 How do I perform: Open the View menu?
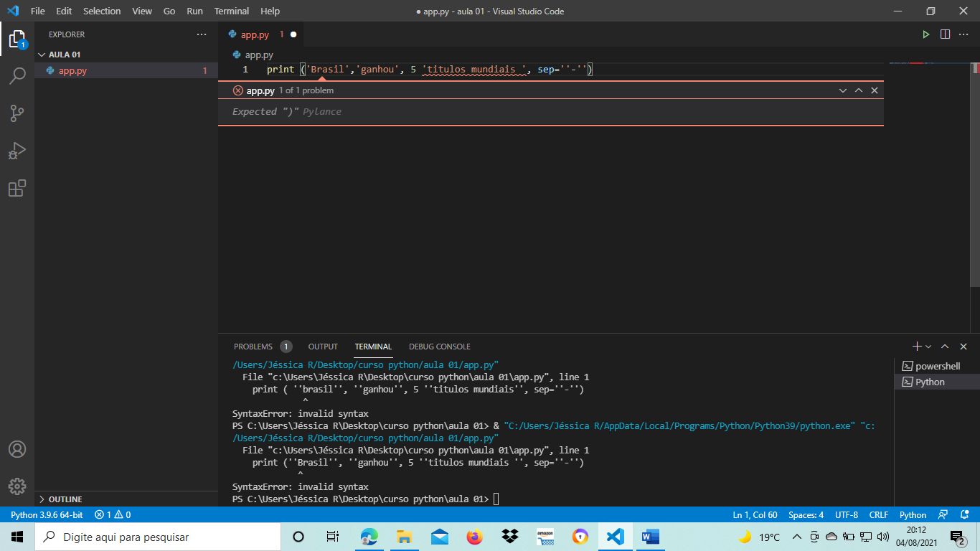tap(142, 11)
